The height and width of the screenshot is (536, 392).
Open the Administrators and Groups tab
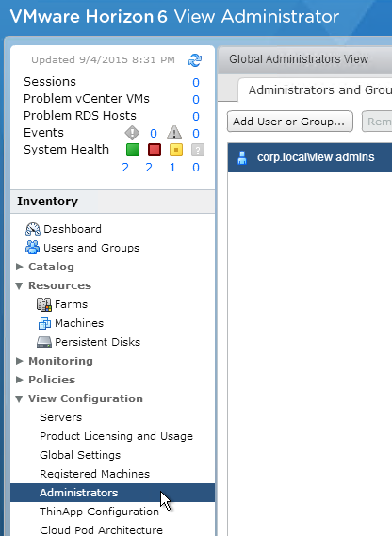315,90
